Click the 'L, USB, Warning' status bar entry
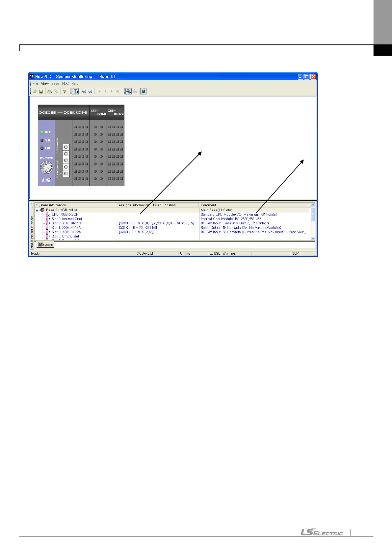 (x=222, y=254)
